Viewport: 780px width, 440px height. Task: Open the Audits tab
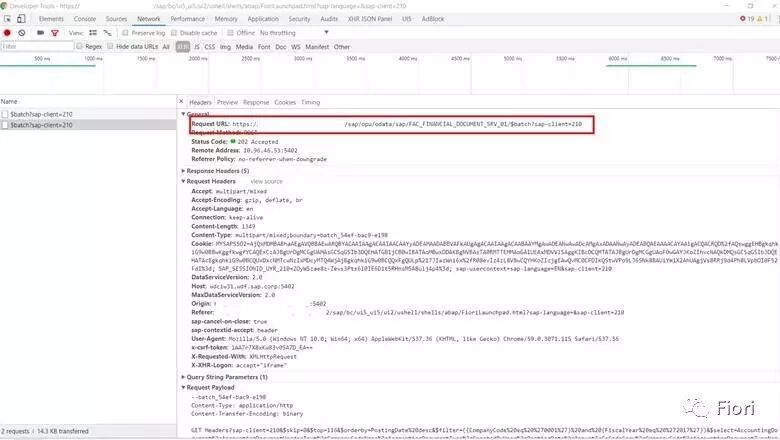[x=329, y=19]
